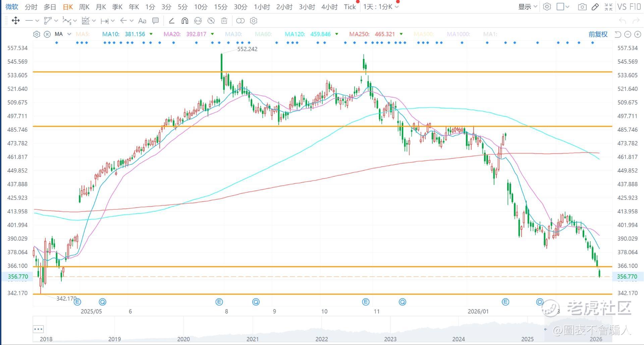This screenshot has width=644, height=345.
Task: Switch to the 月K monthly chart tab
Action: click(101, 7)
